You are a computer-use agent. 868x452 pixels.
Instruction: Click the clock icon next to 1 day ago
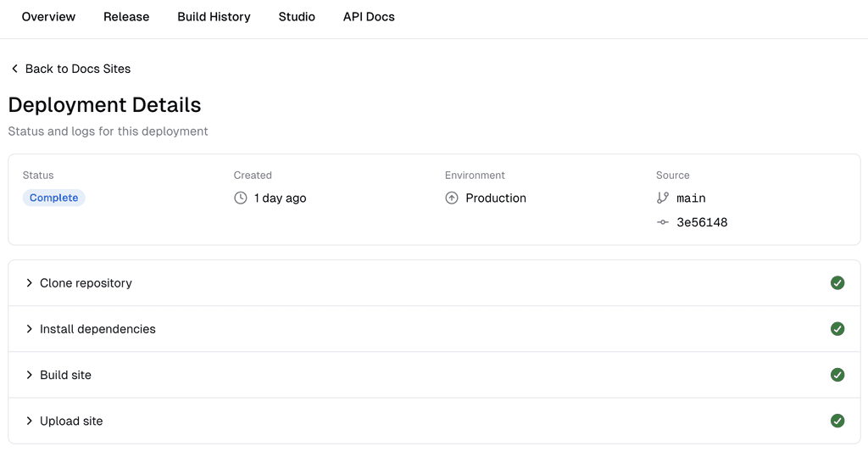tap(240, 198)
